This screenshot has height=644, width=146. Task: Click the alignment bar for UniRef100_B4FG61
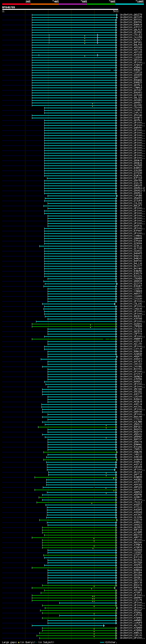point(74,42)
